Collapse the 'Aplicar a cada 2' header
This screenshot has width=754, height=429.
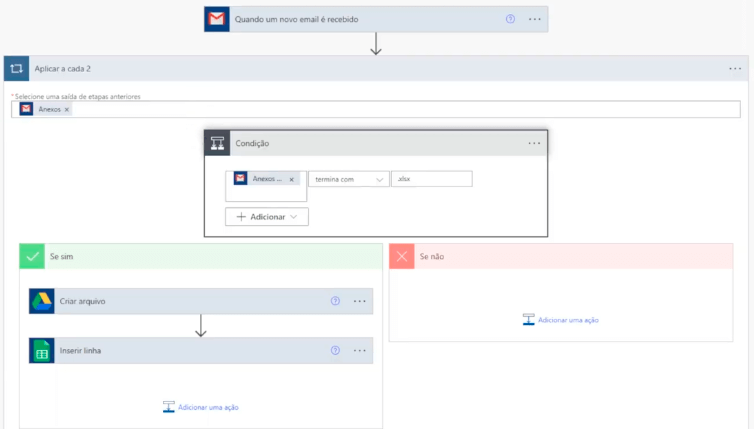pos(376,69)
